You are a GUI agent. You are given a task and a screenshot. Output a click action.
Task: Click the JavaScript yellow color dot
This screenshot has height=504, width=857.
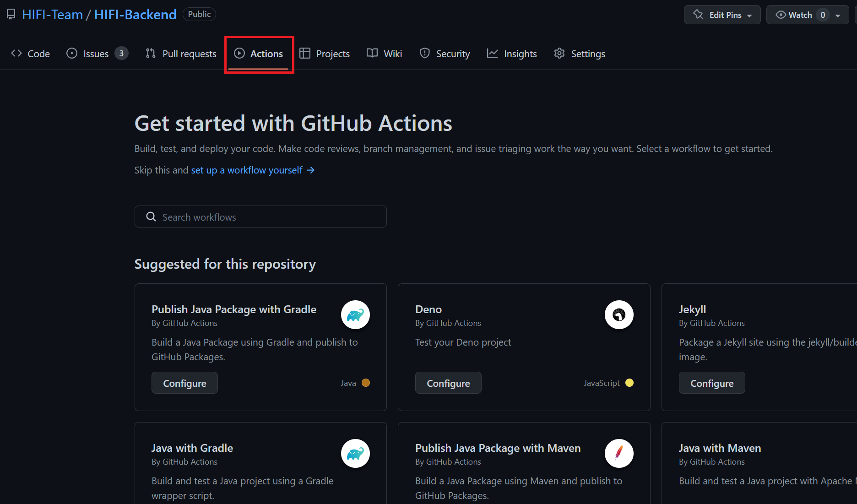(629, 383)
